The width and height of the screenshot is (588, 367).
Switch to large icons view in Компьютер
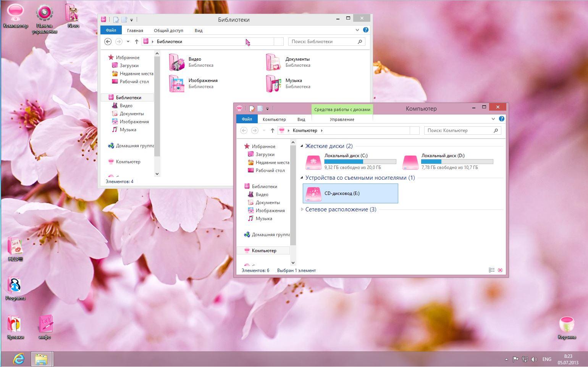(500, 270)
